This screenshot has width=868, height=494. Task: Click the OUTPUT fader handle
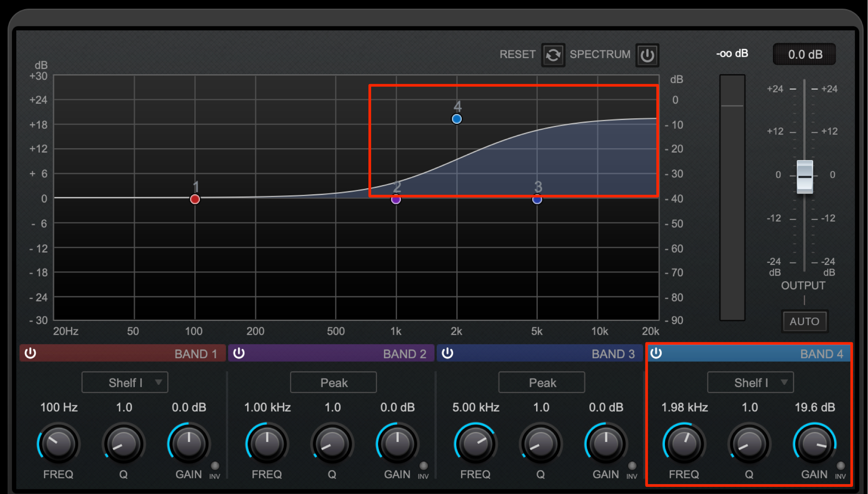(805, 177)
